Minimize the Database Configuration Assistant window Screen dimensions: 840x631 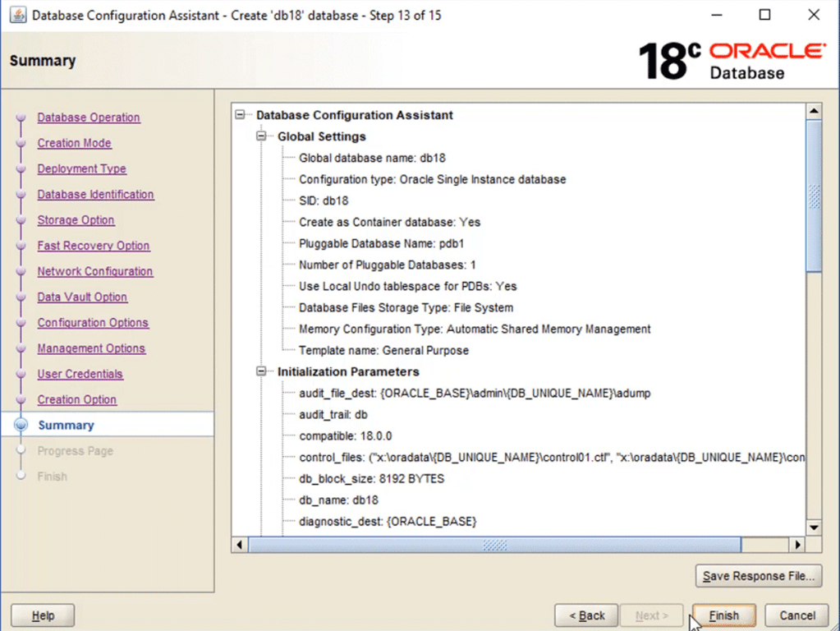(717, 15)
